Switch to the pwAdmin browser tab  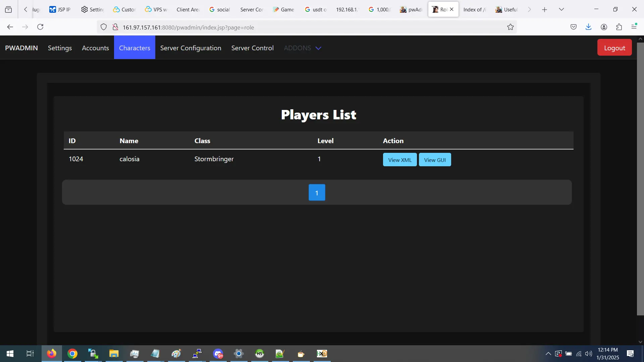[x=411, y=10]
